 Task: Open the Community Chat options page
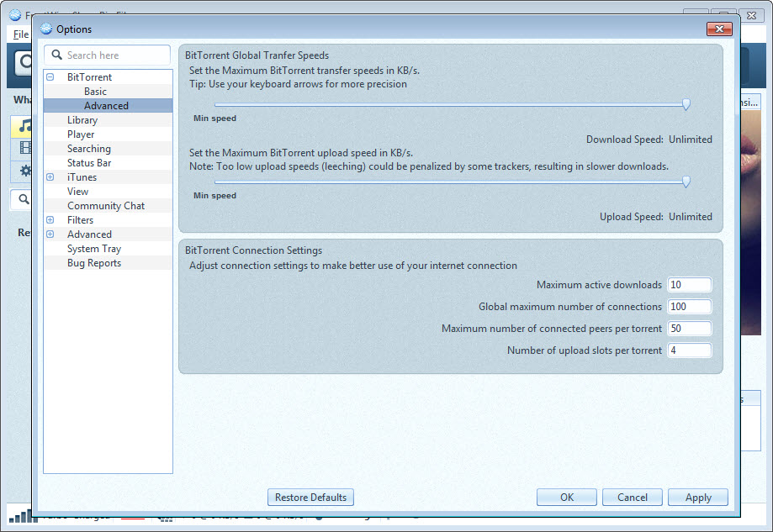(106, 206)
